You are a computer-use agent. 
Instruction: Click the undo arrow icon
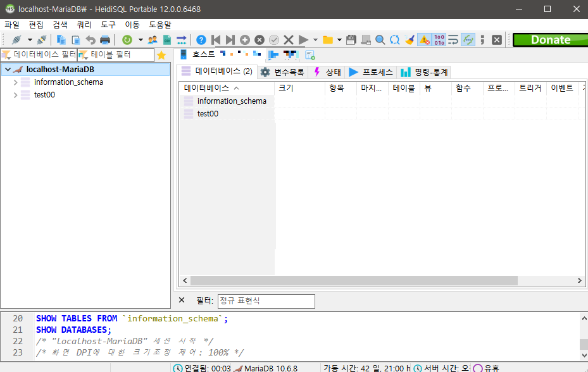point(91,40)
